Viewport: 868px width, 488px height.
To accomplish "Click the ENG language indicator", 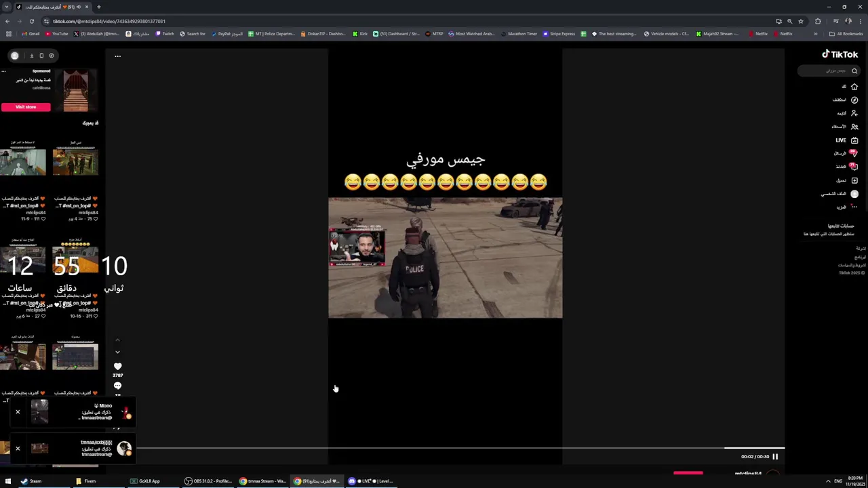I will coord(839,481).
